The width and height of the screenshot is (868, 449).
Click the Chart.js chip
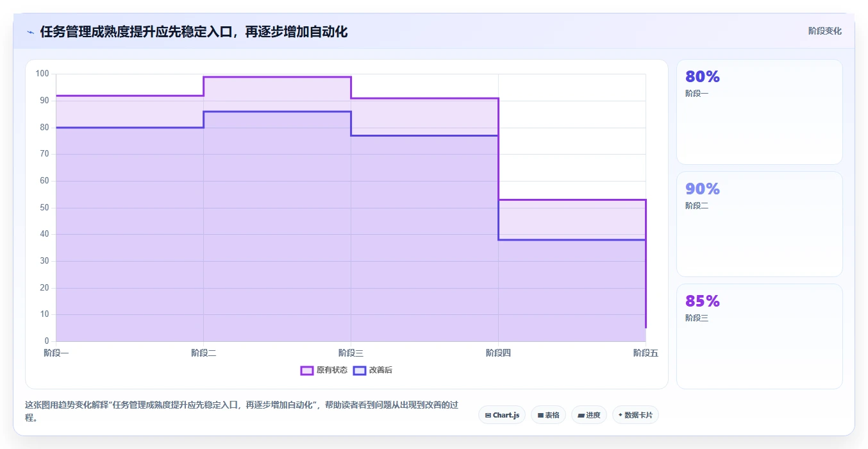tap(502, 415)
